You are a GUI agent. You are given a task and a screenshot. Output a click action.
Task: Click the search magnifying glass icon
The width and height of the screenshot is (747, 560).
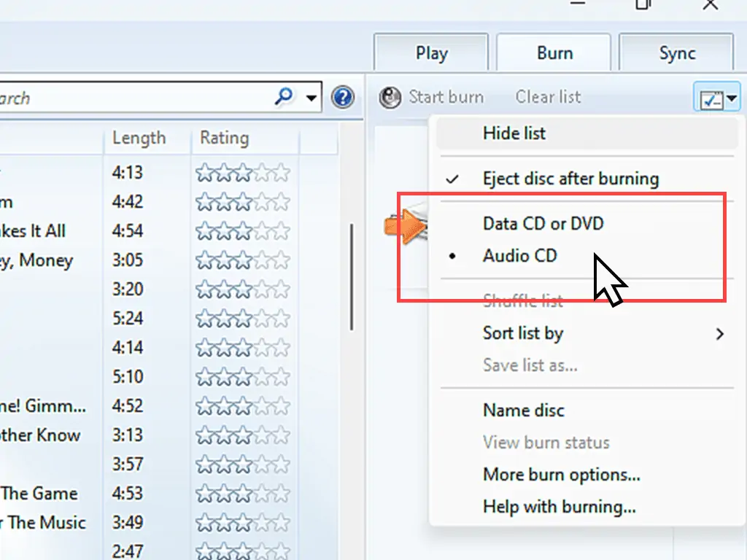285,96
